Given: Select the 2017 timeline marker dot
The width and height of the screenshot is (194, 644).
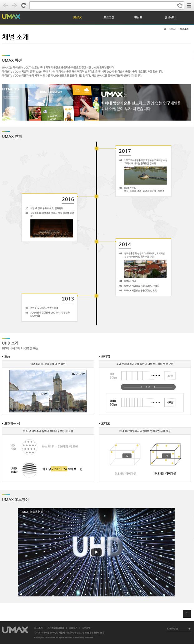Looking at the screenshot, I should coord(97,148).
